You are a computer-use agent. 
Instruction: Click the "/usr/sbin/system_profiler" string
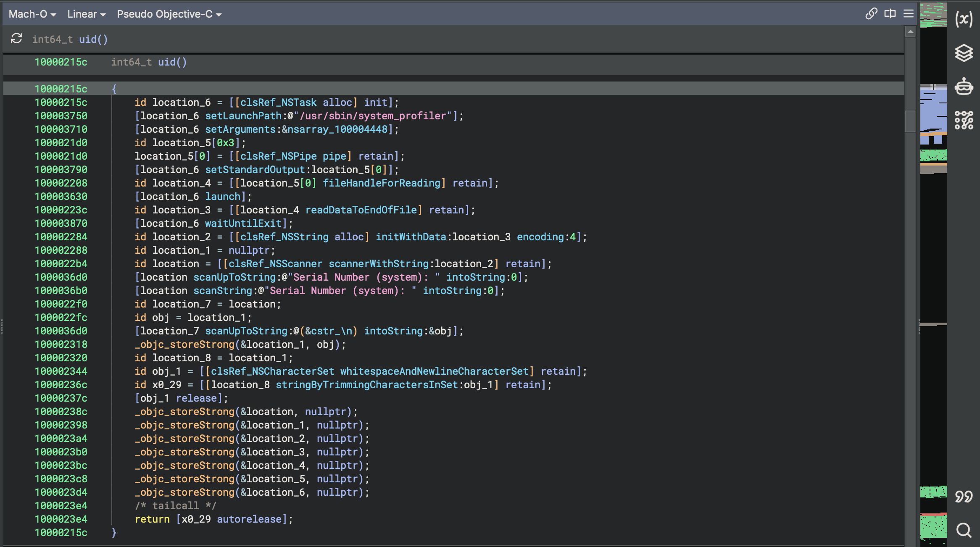pyautogui.click(x=372, y=116)
